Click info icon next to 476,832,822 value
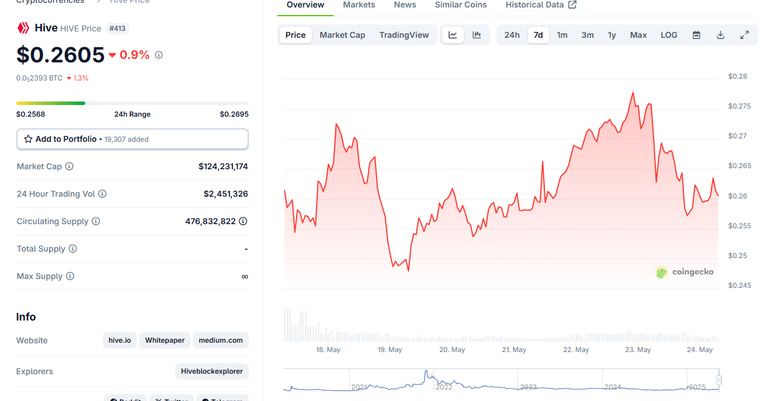This screenshot has width=768, height=401. tap(243, 221)
